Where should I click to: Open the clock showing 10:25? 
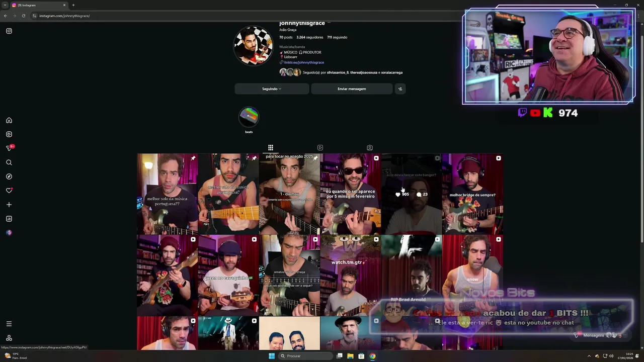(626, 356)
